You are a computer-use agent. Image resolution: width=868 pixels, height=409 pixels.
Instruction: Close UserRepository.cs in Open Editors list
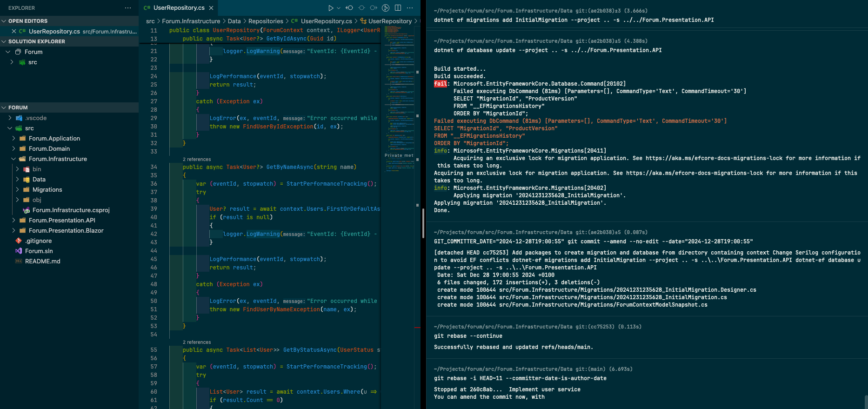coord(14,31)
